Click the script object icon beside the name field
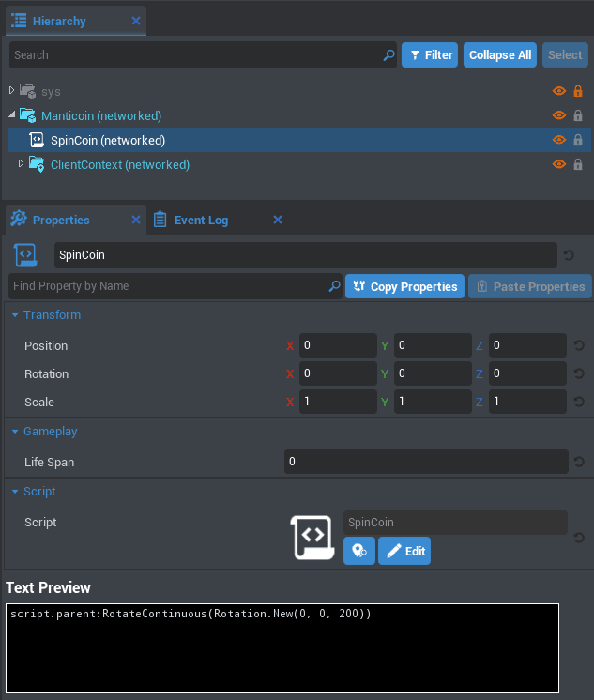Image resolution: width=594 pixels, height=700 pixels. pyautogui.click(x=25, y=255)
